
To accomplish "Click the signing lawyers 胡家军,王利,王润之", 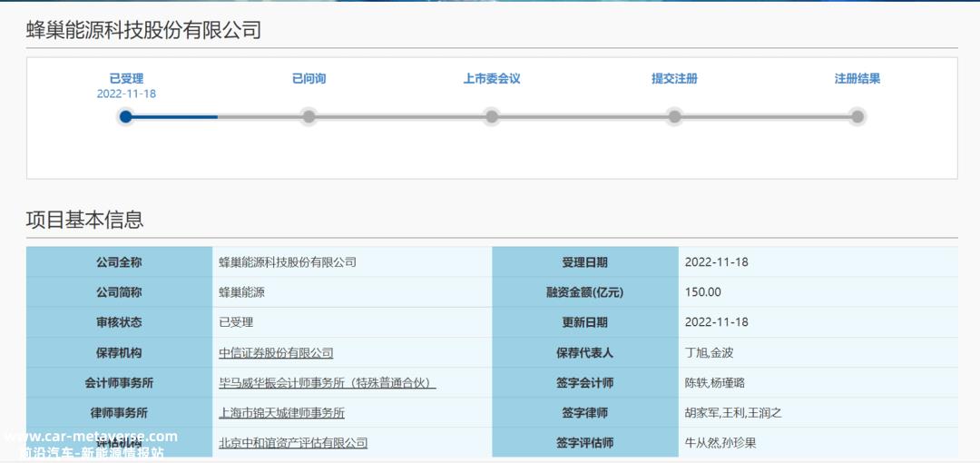I will pos(733,413).
